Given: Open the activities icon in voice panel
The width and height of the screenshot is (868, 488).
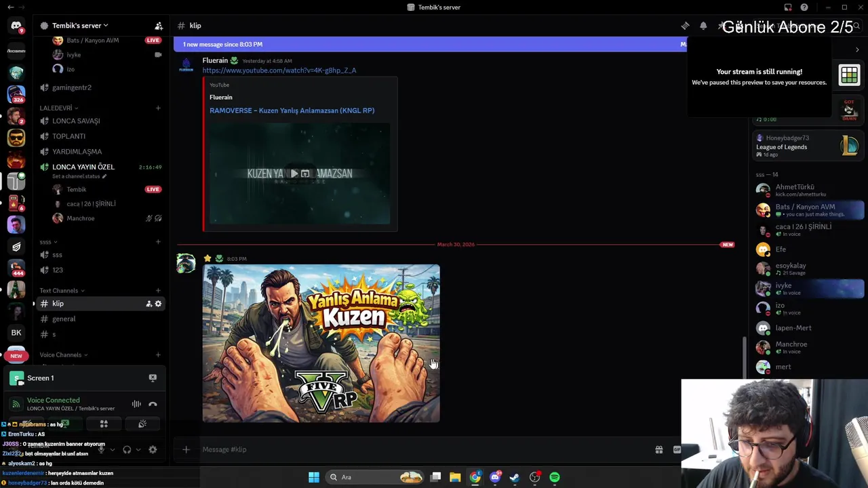Looking at the screenshot, I should (x=104, y=424).
